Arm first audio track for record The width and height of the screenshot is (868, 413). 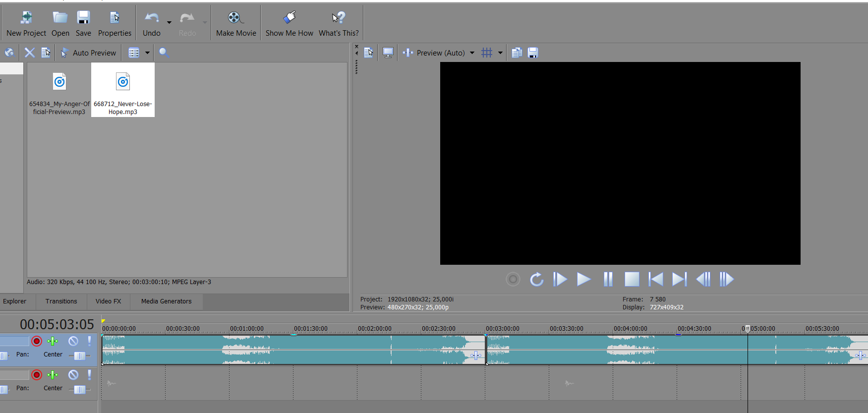pos(37,341)
